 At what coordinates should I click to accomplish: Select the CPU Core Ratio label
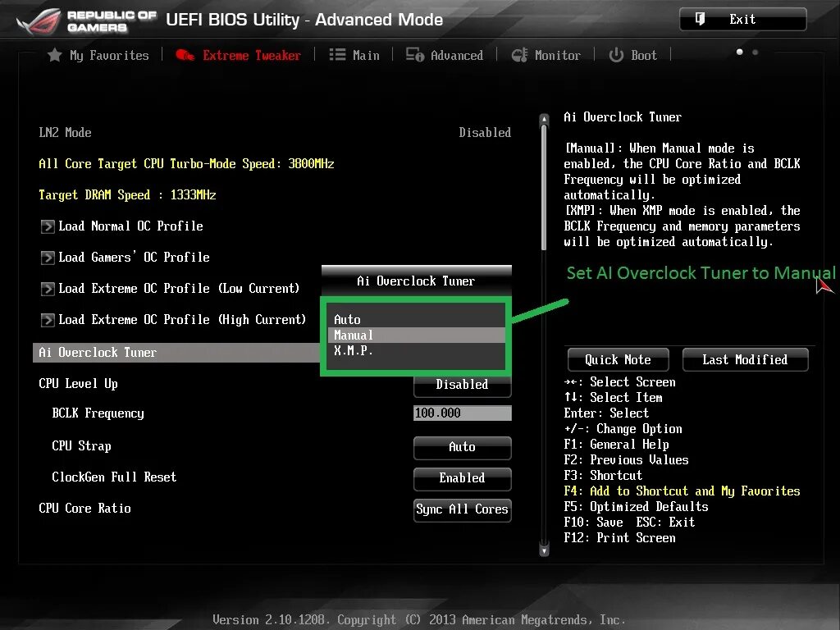coord(84,508)
